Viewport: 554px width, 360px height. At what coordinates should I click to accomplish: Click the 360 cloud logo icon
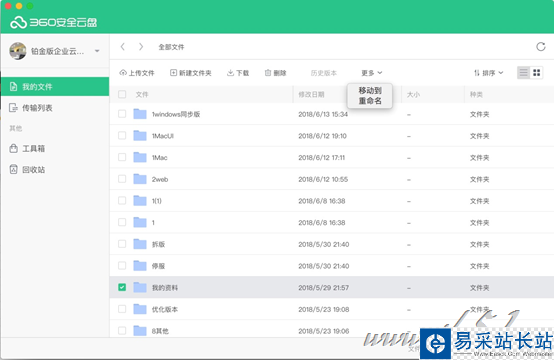[18, 22]
